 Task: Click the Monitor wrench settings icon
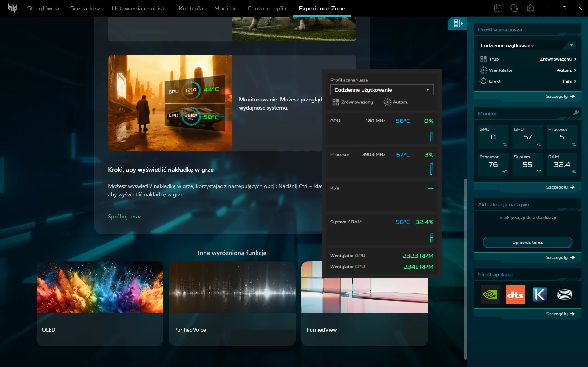pos(576,113)
